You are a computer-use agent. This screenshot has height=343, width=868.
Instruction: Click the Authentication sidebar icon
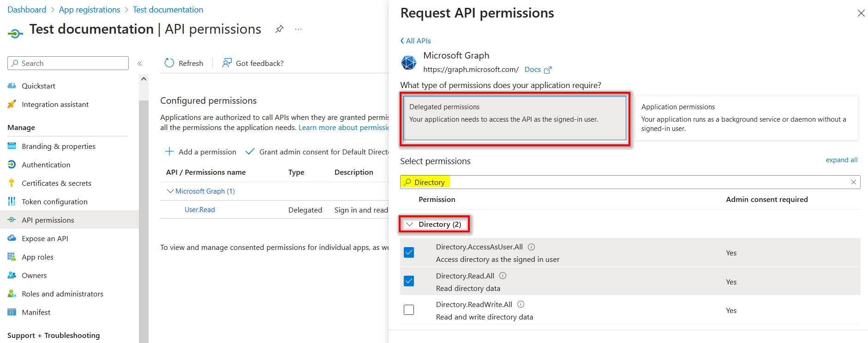[12, 165]
